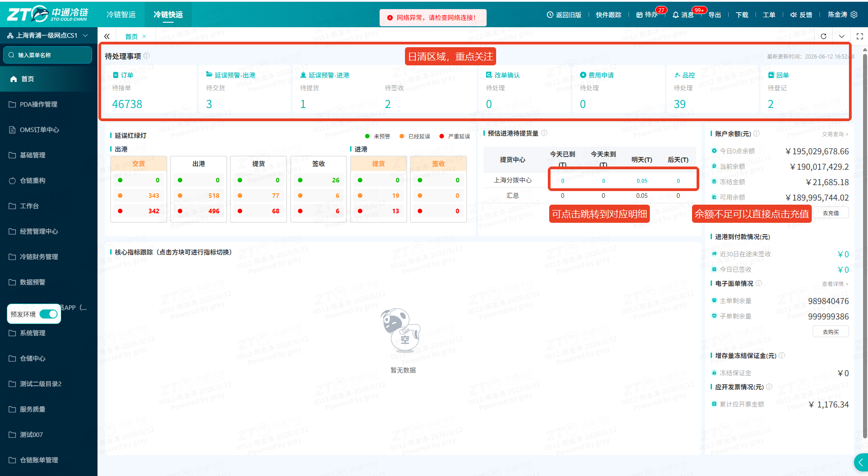The width and height of the screenshot is (868, 476).
Task: Click the teal side-panel arrow in the bottom-right corner
Action: pyautogui.click(x=861, y=462)
